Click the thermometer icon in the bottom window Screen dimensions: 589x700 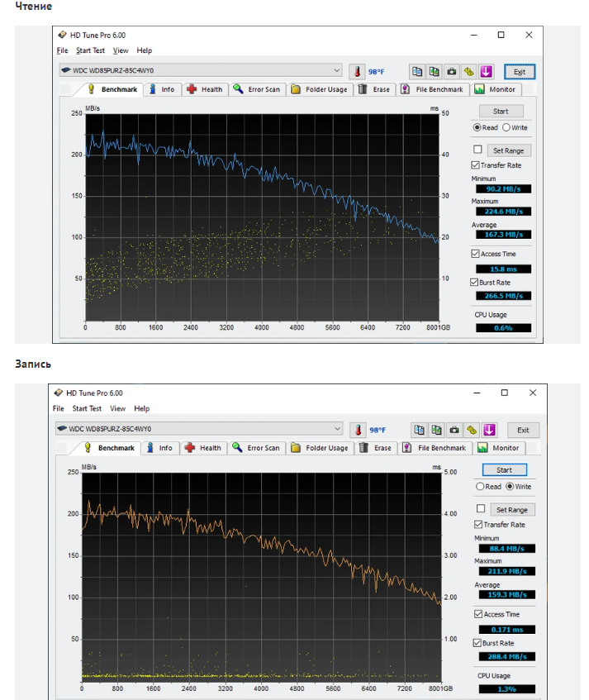click(358, 430)
